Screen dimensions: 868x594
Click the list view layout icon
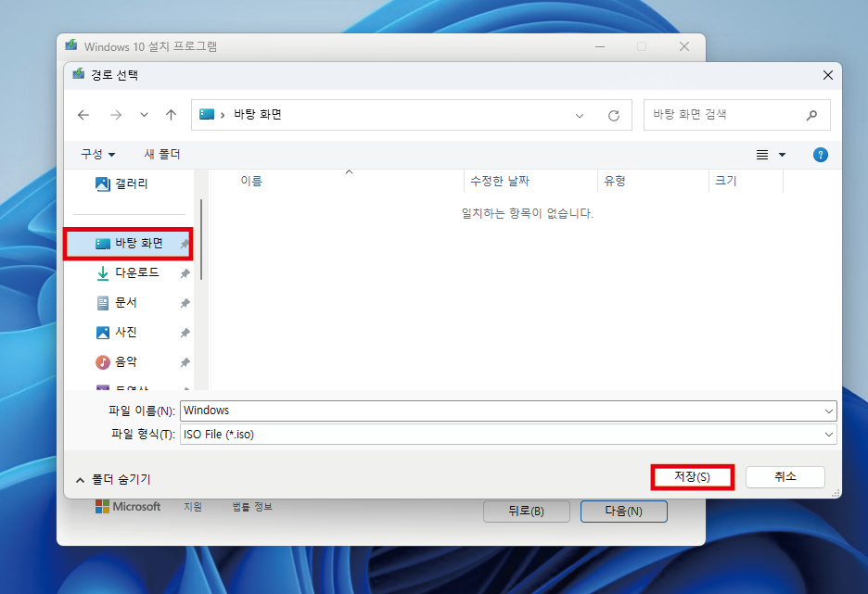(x=762, y=155)
